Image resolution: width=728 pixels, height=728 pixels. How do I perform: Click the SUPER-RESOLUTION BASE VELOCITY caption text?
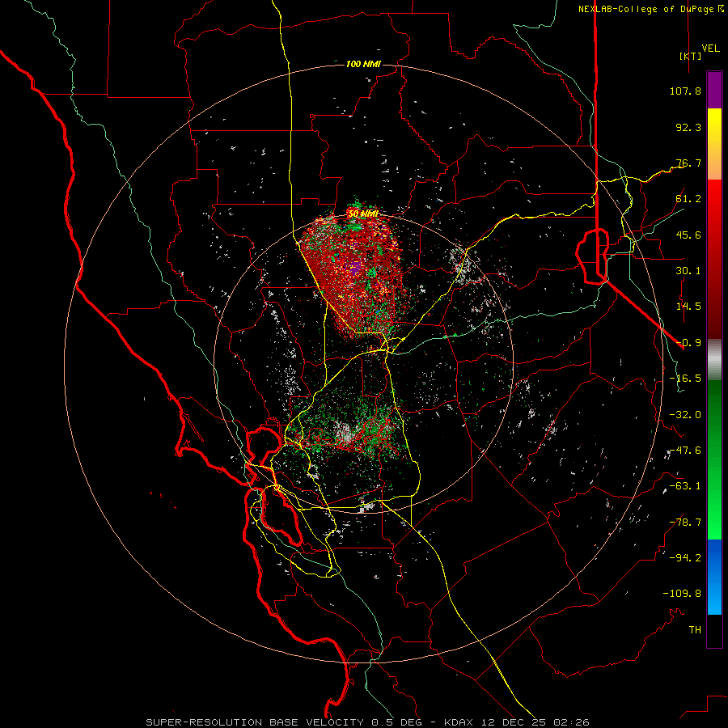[255, 722]
